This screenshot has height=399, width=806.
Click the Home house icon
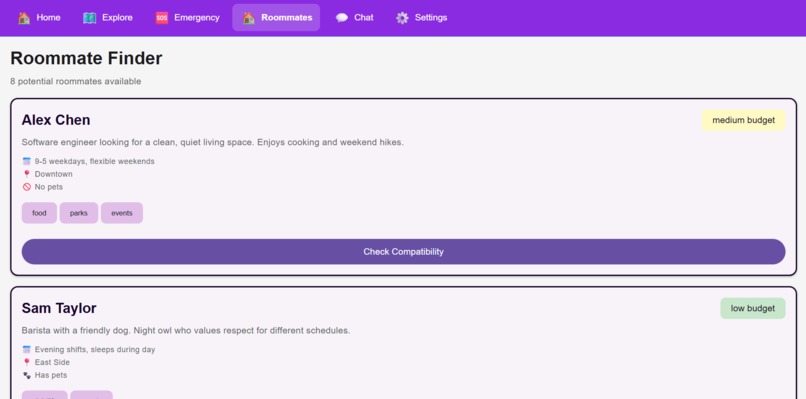click(24, 18)
